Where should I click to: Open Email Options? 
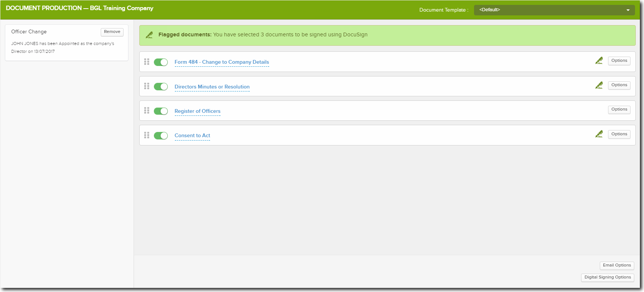(617, 265)
